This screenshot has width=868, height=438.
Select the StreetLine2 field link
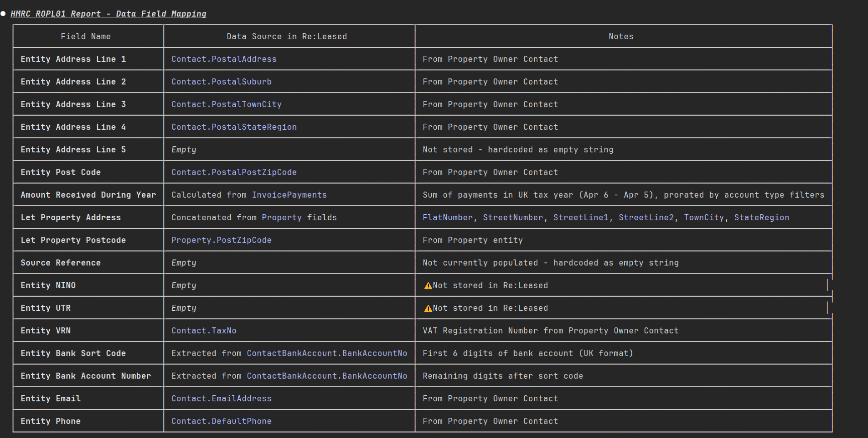(646, 218)
